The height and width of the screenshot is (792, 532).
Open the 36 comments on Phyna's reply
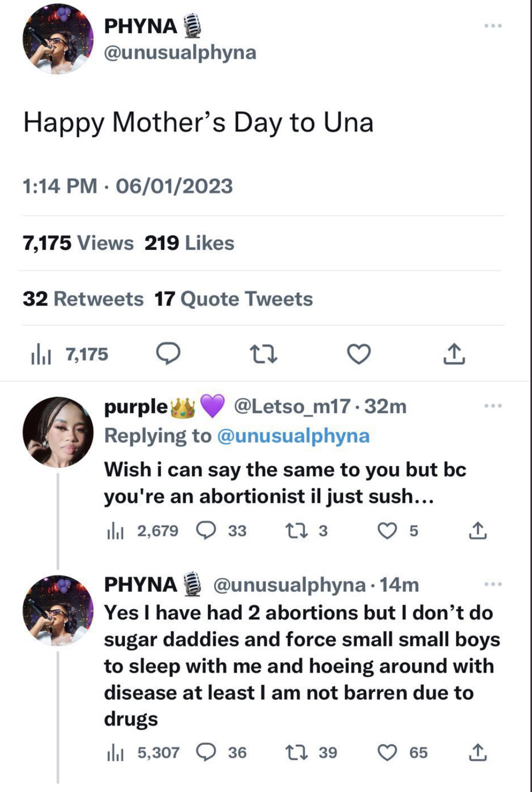coord(221,753)
